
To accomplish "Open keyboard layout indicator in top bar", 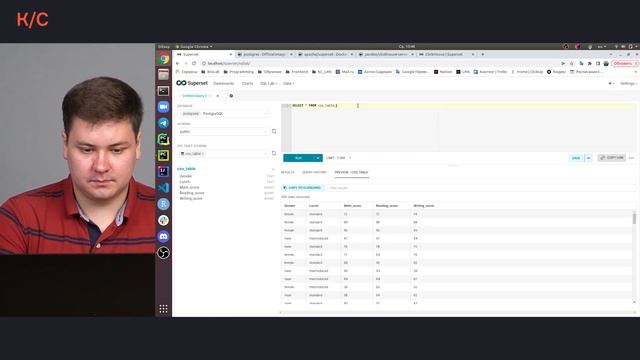I will 601,47.
